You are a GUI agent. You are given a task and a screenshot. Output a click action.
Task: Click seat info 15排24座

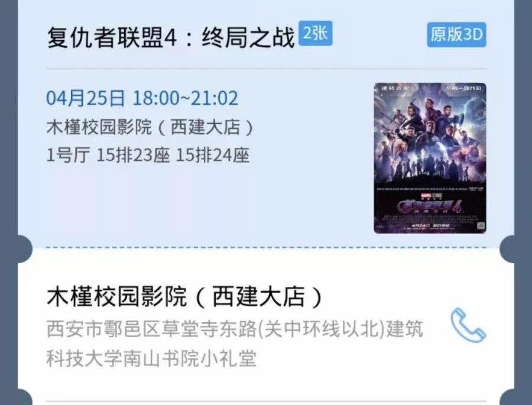[212, 155]
